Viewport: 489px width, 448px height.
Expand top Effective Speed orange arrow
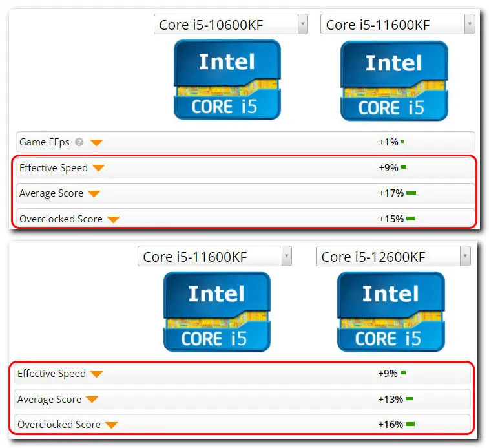tap(98, 168)
